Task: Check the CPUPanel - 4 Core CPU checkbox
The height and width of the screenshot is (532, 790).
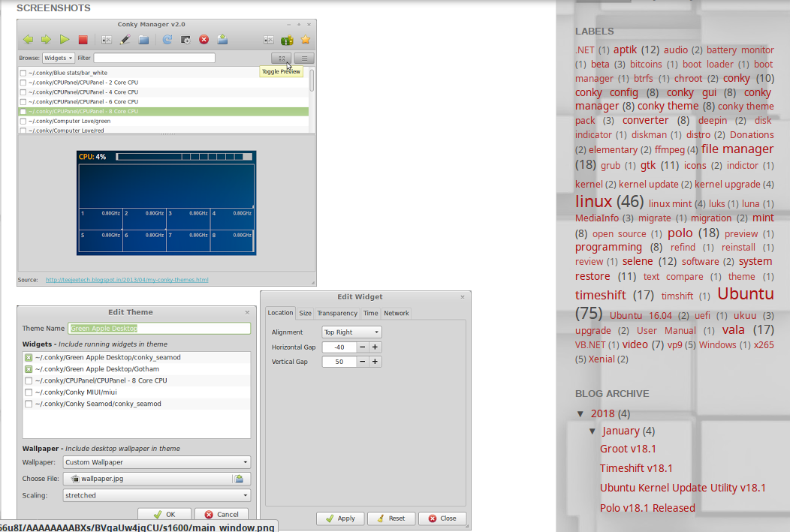Action: [23, 92]
